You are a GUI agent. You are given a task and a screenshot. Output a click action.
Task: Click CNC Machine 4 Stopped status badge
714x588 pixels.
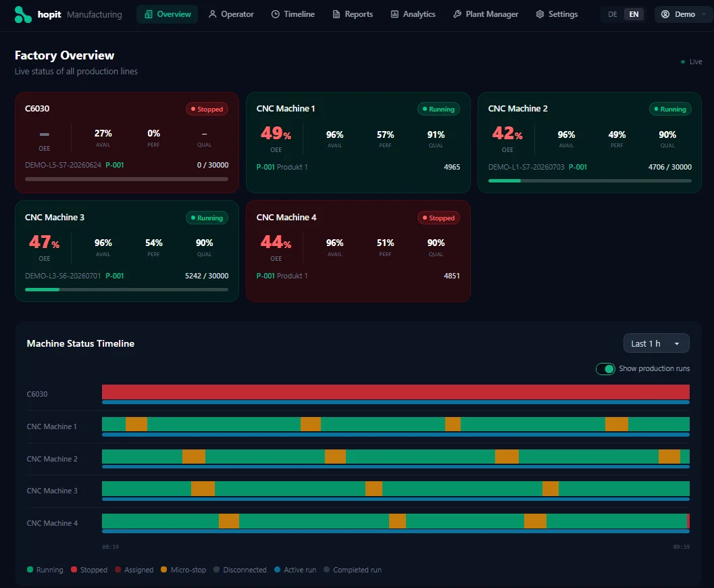pos(438,218)
